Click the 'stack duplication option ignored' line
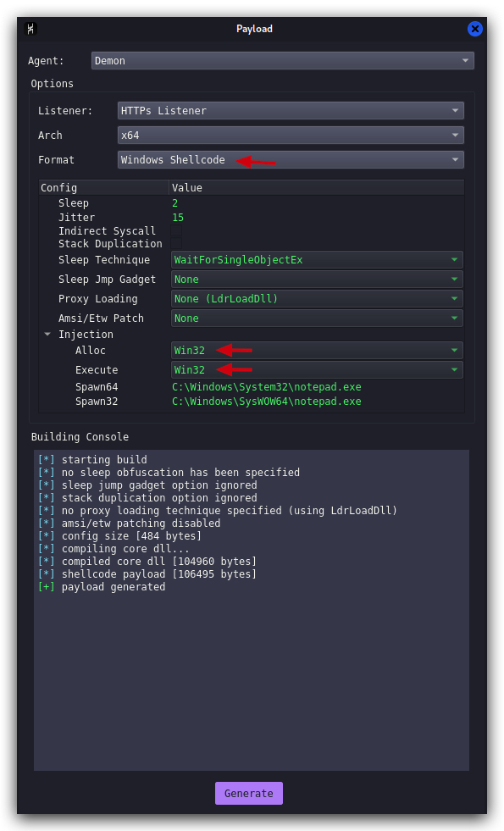504x831 pixels. point(148,497)
